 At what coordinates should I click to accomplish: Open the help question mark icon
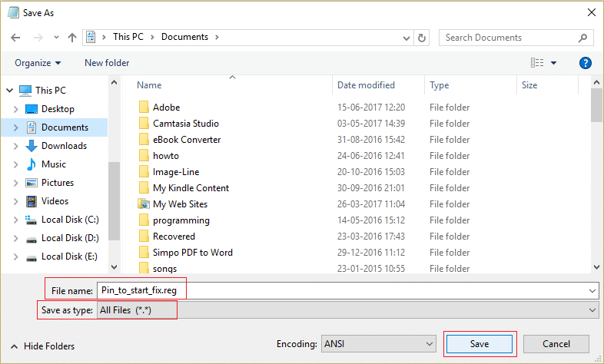(x=585, y=63)
